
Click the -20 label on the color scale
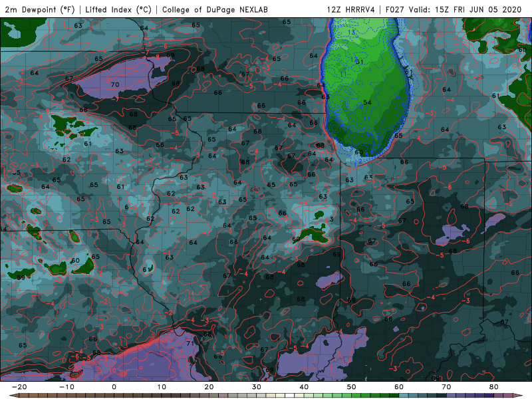(x=19, y=387)
